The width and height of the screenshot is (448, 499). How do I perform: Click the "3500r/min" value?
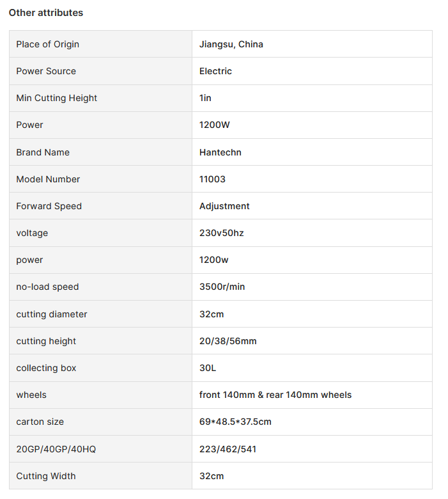click(x=222, y=287)
